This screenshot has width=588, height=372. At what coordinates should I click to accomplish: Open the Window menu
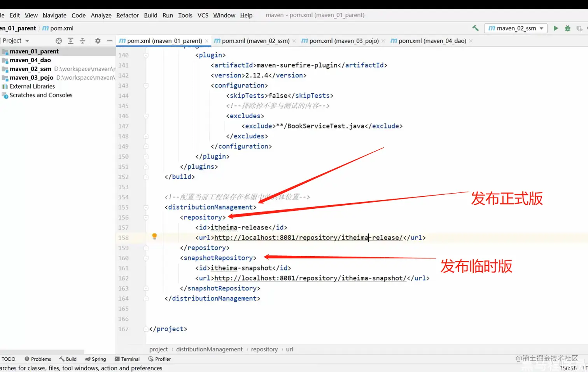224,15
